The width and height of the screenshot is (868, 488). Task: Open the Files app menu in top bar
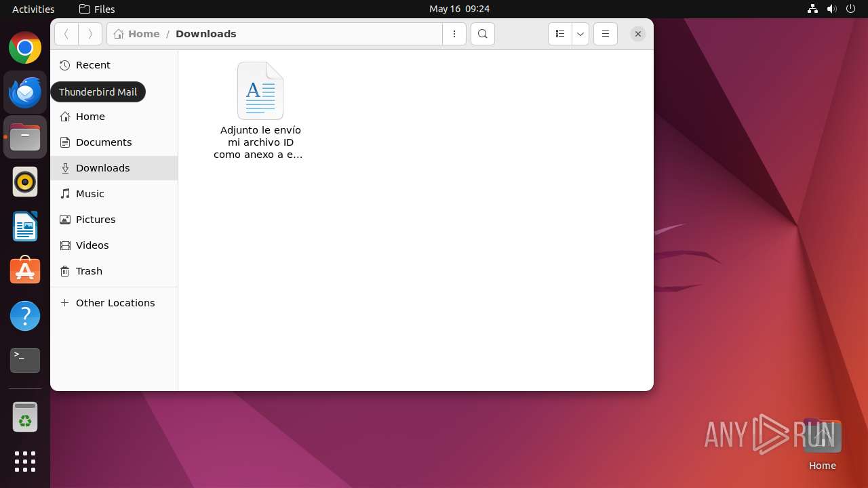tap(97, 9)
